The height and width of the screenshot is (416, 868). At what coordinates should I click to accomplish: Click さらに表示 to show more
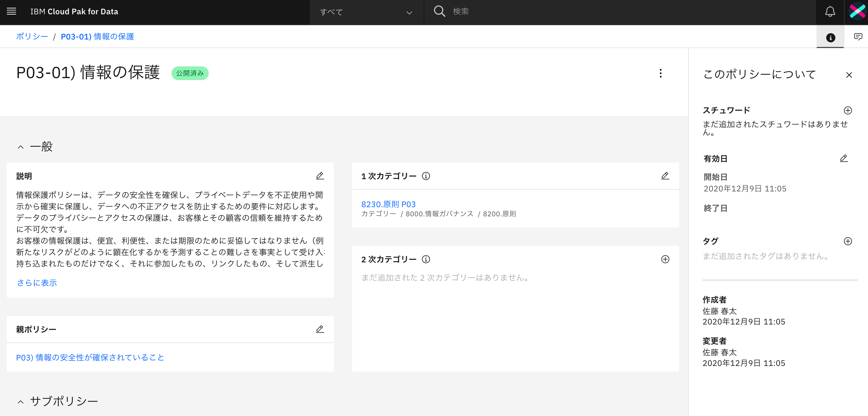pyautogui.click(x=37, y=283)
